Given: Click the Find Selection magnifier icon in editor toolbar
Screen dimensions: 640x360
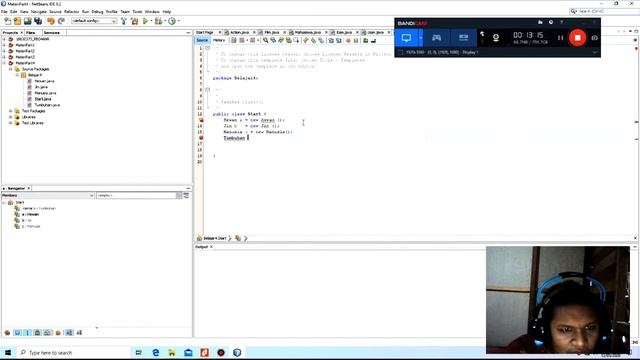Looking at the screenshot, I should [266, 40].
